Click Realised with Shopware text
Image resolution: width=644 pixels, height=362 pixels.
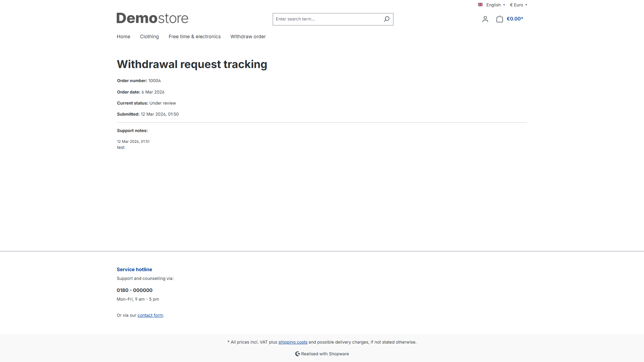coord(325,354)
